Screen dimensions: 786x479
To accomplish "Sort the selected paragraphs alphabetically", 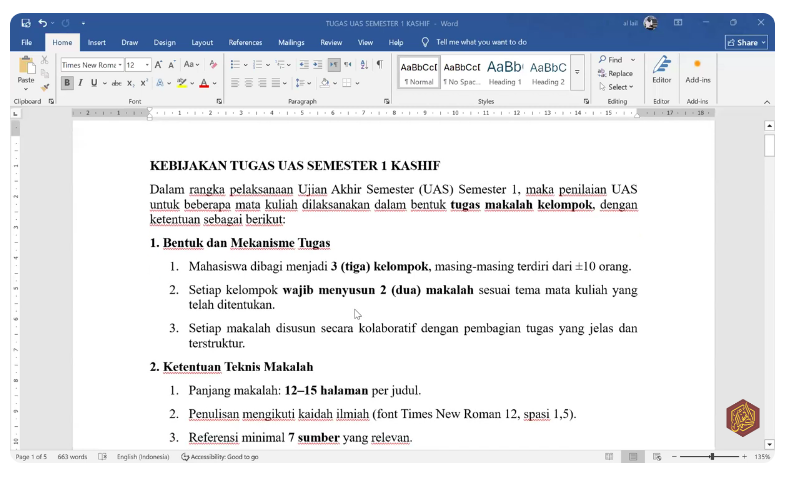I will point(363,64).
